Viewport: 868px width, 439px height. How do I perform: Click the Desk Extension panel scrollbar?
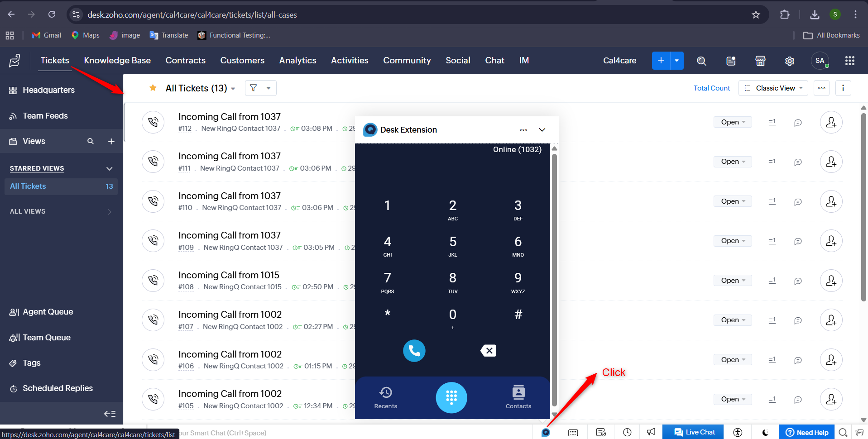[554, 281]
